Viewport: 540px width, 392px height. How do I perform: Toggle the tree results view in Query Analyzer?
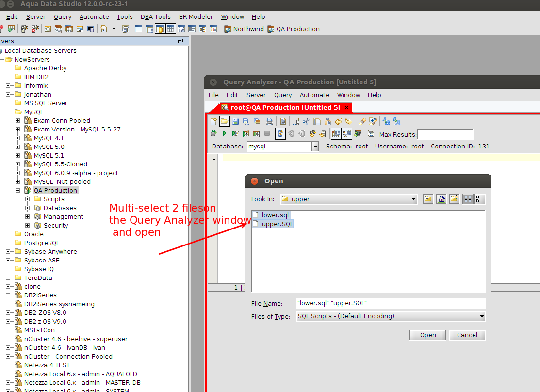pyautogui.click(x=346, y=133)
